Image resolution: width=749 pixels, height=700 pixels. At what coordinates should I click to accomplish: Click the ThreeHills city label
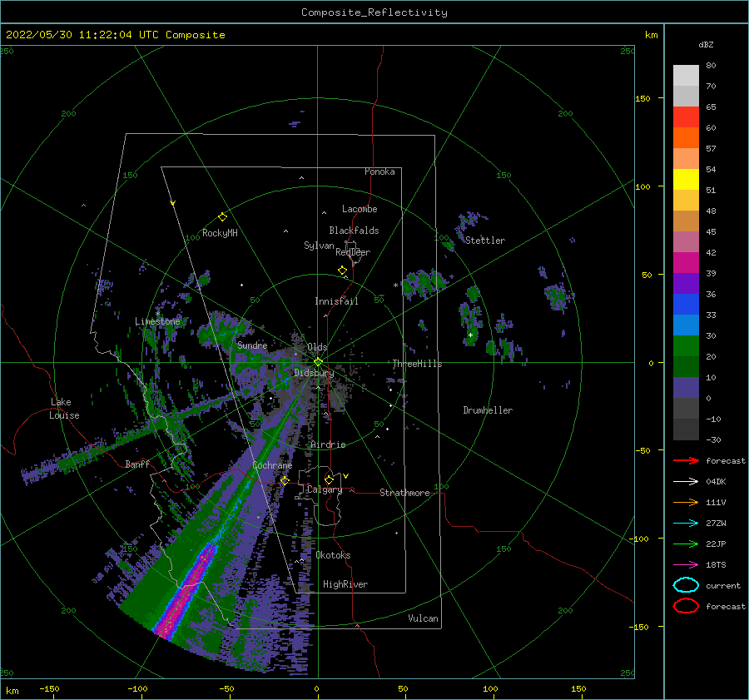(x=417, y=364)
